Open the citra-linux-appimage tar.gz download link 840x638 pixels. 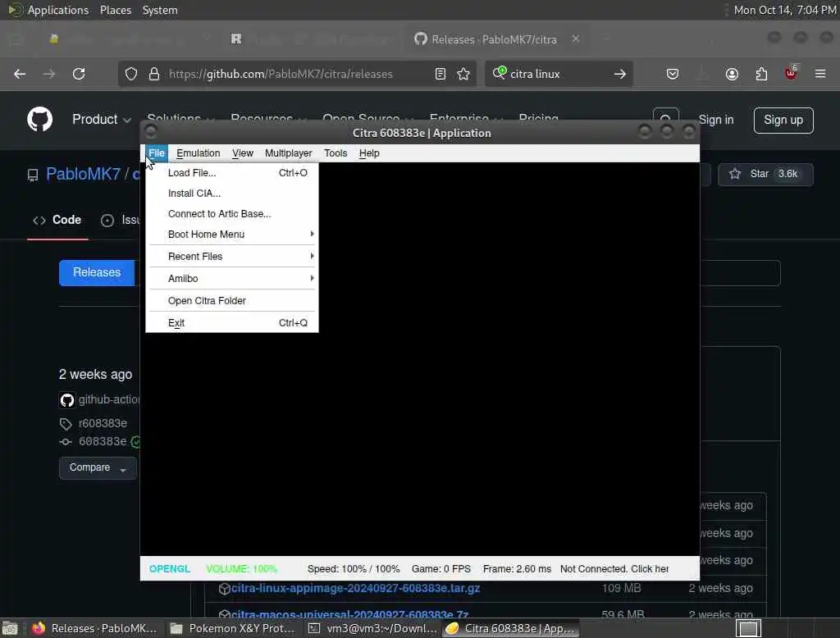(355, 588)
